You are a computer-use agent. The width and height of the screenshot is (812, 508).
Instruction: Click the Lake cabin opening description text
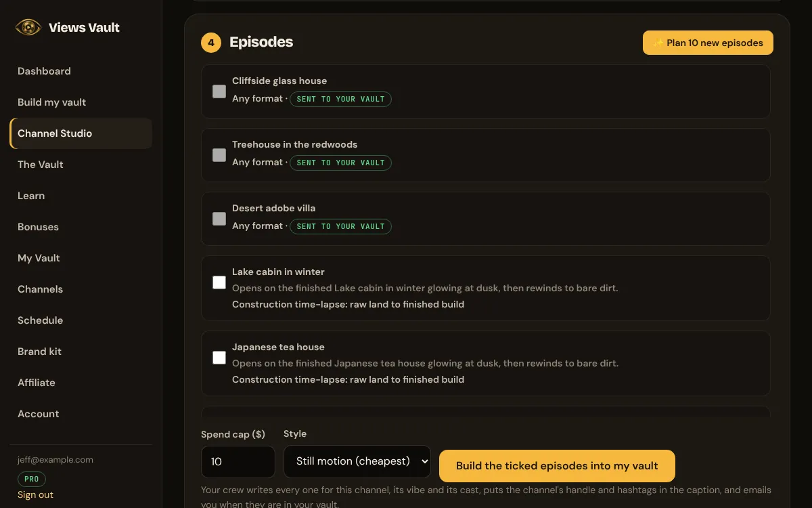pyautogui.click(x=425, y=288)
